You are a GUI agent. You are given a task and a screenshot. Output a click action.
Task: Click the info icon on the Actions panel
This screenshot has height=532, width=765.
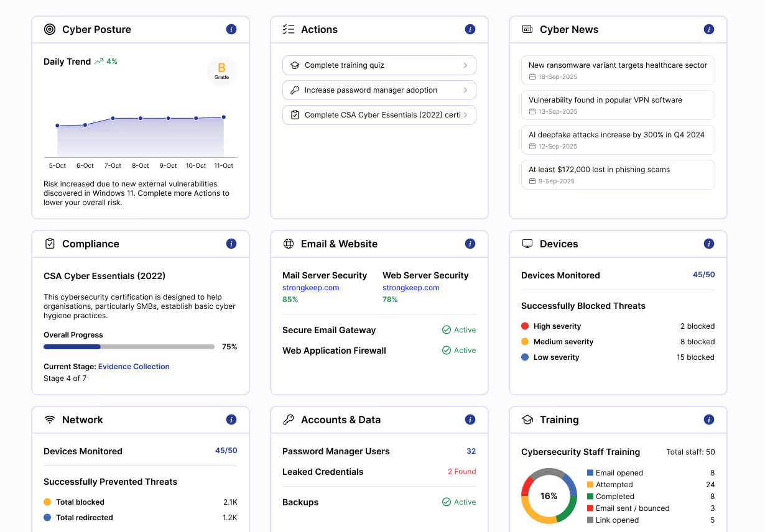[470, 29]
